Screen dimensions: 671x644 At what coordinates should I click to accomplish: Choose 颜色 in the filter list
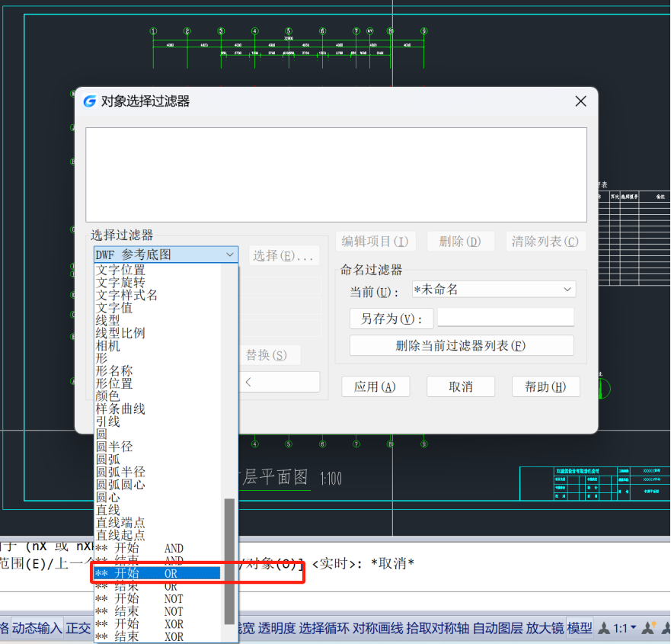point(107,396)
